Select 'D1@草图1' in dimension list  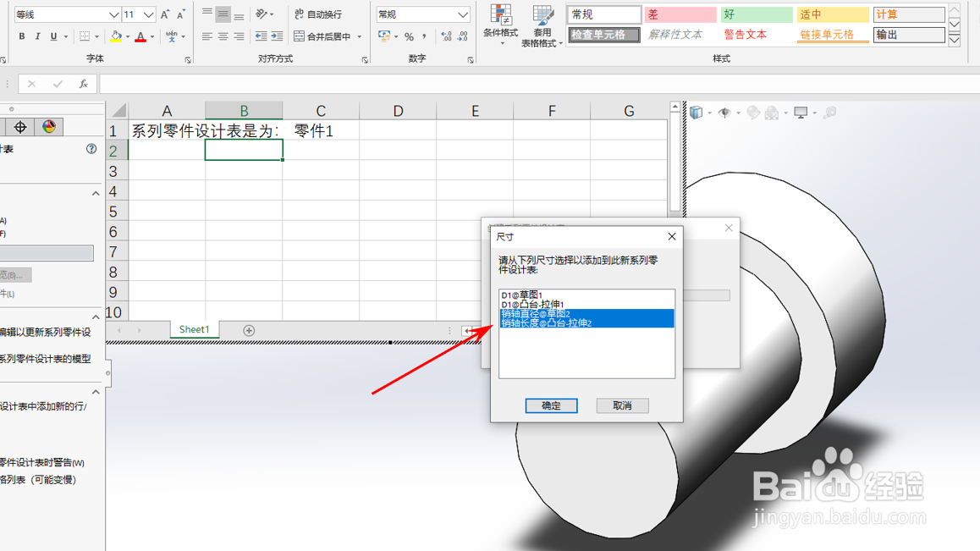click(x=586, y=295)
